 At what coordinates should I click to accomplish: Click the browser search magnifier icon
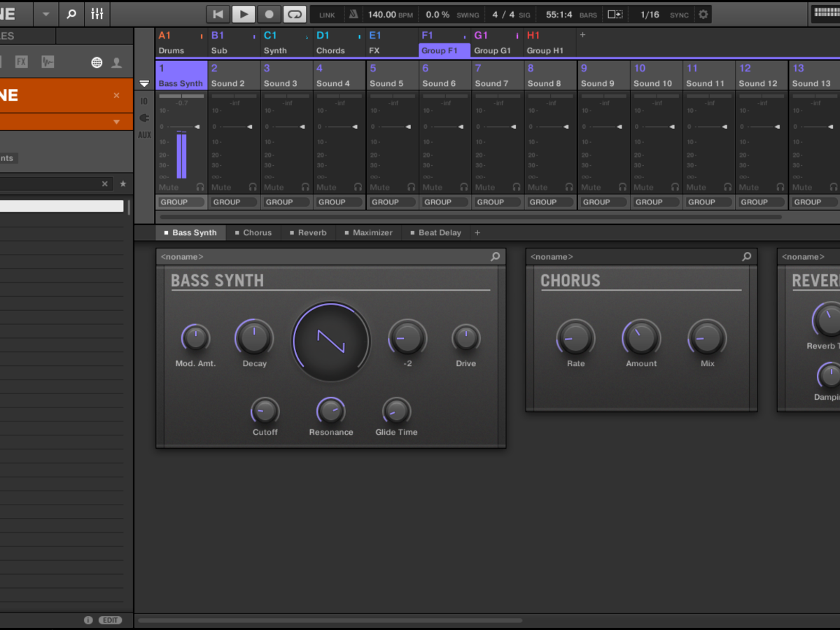(x=71, y=14)
